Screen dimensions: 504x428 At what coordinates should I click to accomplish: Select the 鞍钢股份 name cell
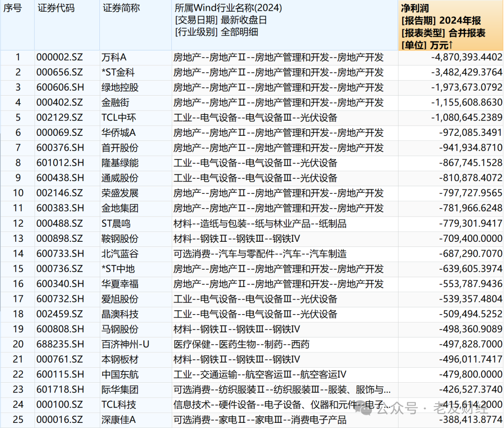pos(136,239)
